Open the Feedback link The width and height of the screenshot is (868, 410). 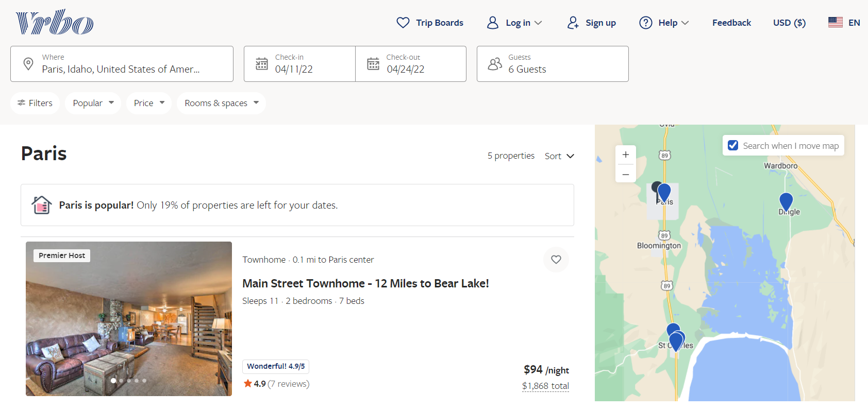[731, 23]
